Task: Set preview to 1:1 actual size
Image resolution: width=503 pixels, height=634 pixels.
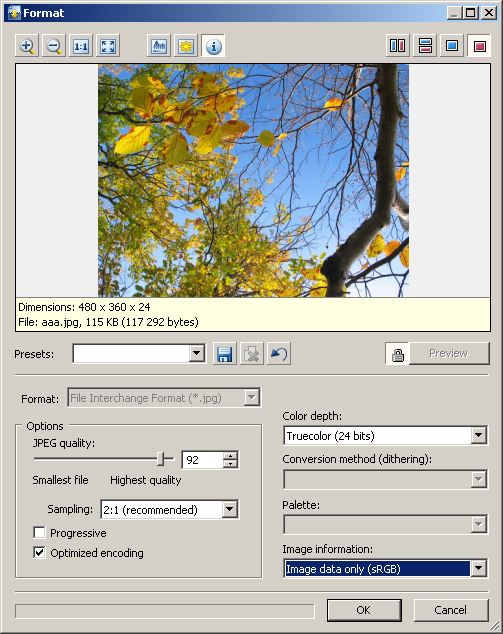Action: click(81, 46)
